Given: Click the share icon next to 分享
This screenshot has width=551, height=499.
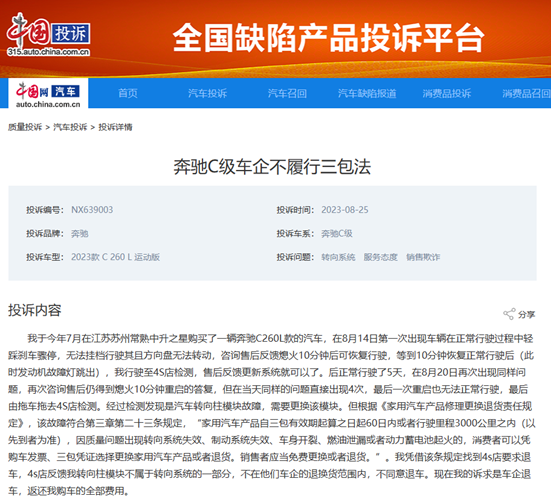Looking at the screenshot, I should coord(509,314).
